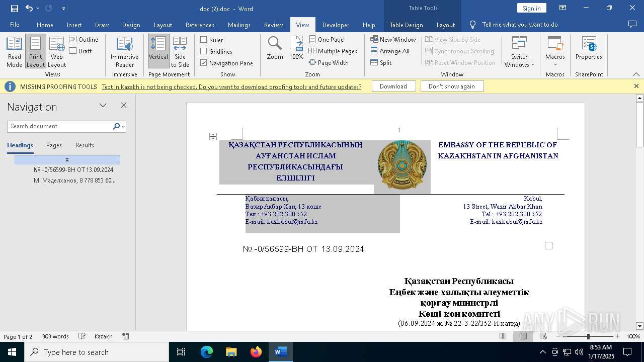Select Print Layout view
Viewport: 644px width, 362px height.
tap(36, 52)
